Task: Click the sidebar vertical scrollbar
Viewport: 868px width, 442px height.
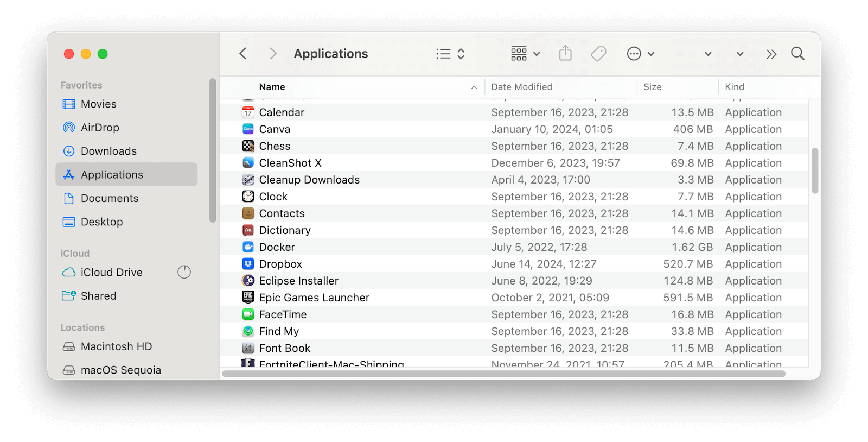Action: pyautogui.click(x=213, y=150)
